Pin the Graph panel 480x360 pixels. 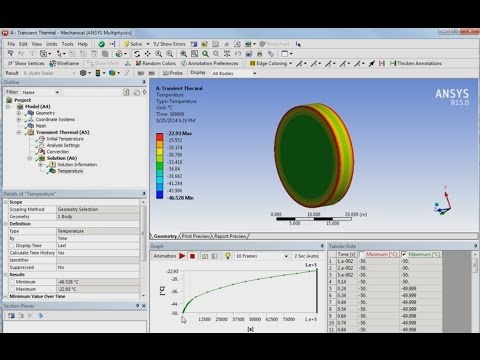pos(322,246)
